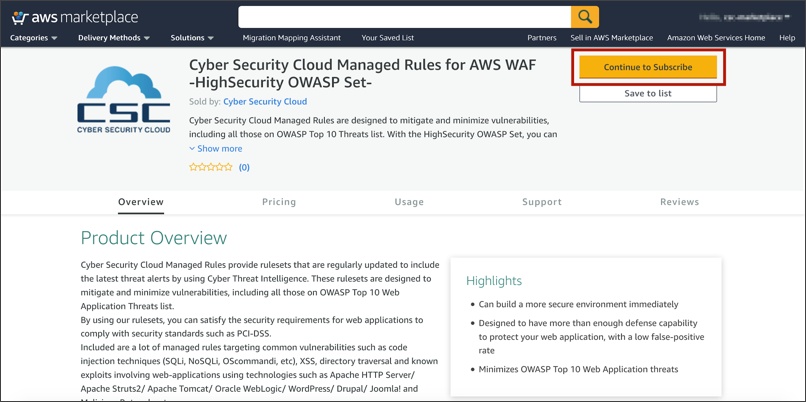The width and height of the screenshot is (806, 402).
Task: Open the Categories dropdown menu
Action: point(34,38)
